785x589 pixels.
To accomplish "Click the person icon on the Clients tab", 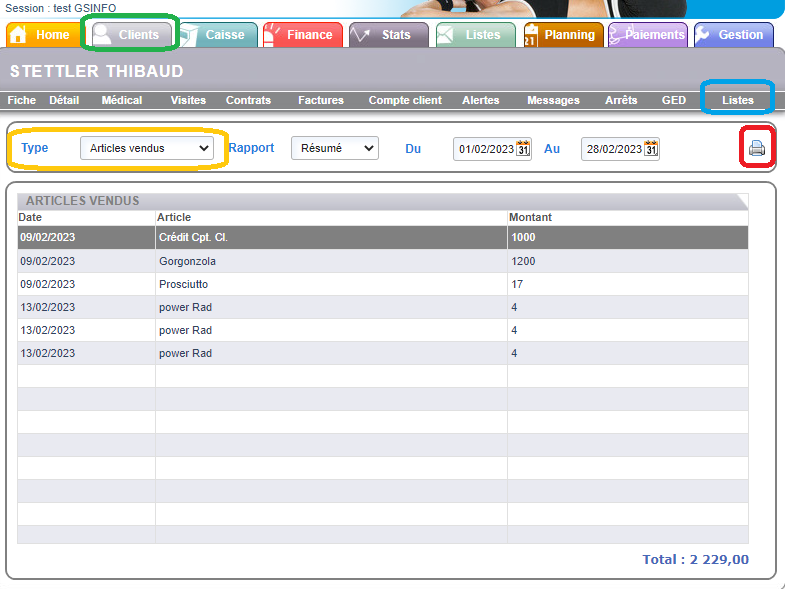I will (x=102, y=35).
